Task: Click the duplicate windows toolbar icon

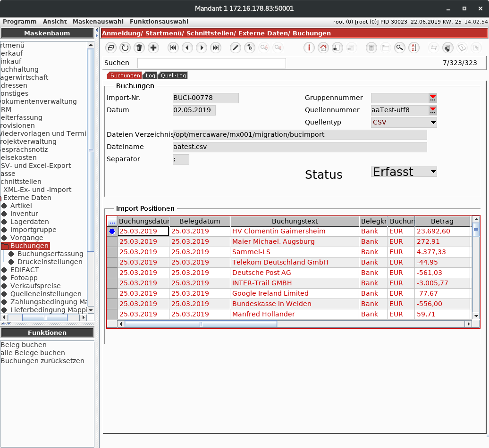Action: pos(111,48)
